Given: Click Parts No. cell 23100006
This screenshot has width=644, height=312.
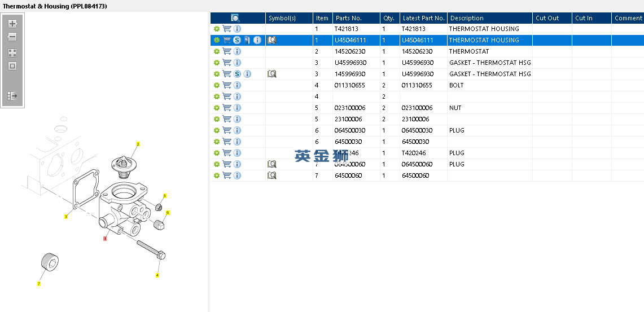Looking at the screenshot, I should click(x=356, y=119).
